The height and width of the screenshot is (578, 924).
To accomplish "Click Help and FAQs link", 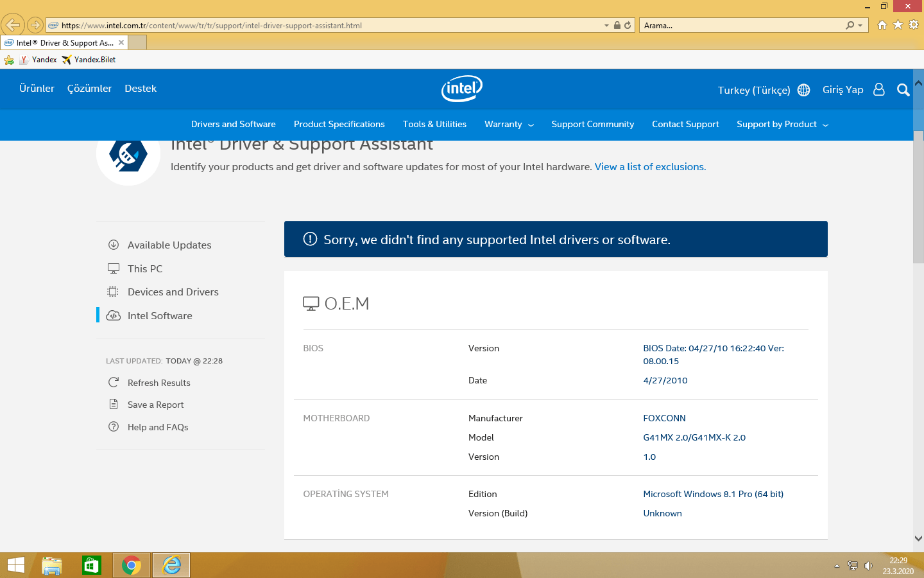I will 158,427.
